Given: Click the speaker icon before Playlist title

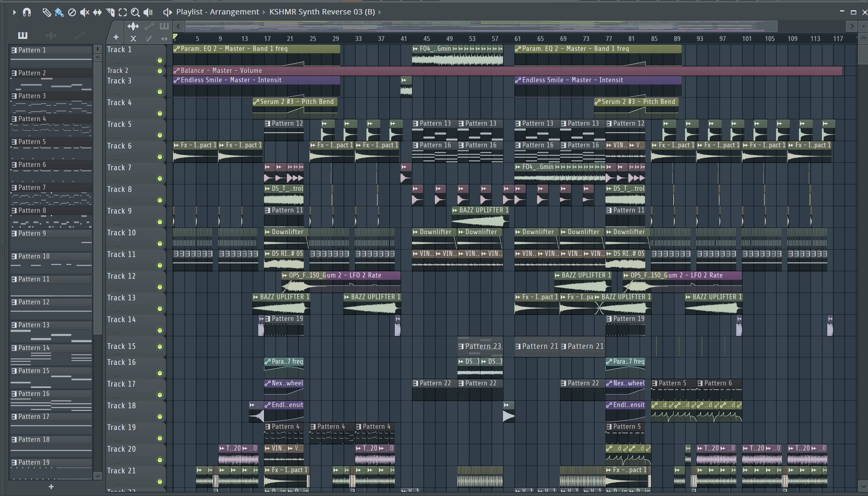Looking at the screenshot, I should click(167, 12).
